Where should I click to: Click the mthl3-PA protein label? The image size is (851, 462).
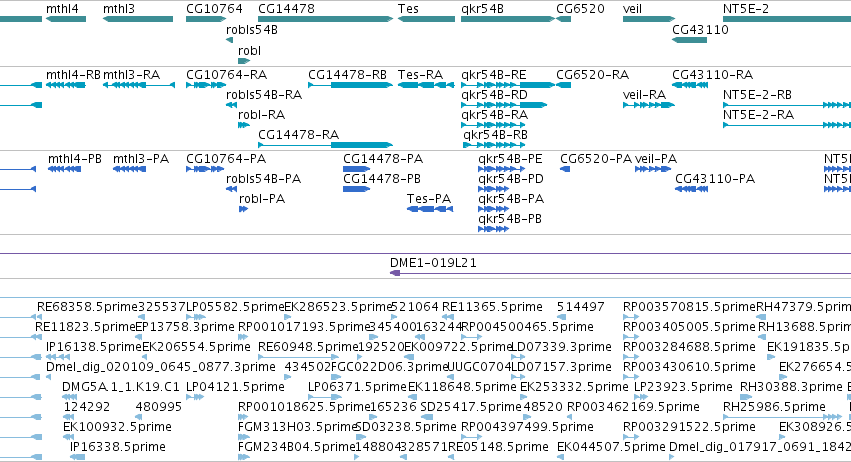pyautogui.click(x=141, y=159)
